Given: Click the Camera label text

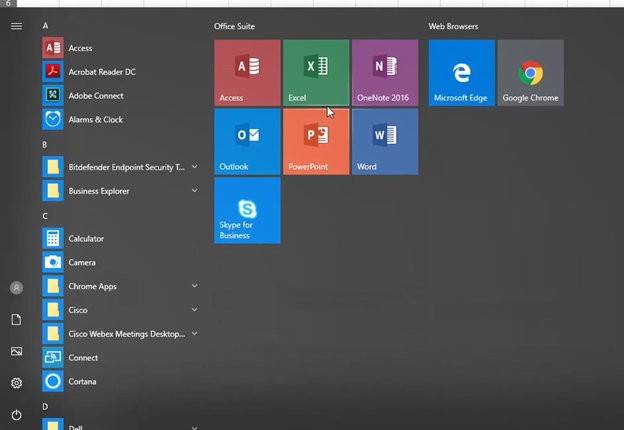Looking at the screenshot, I should point(82,263).
